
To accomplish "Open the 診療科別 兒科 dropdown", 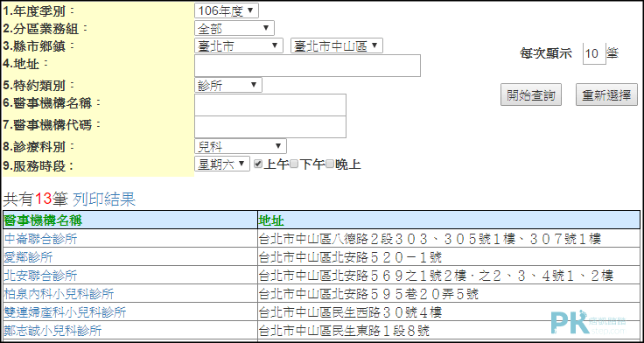I will click(241, 146).
